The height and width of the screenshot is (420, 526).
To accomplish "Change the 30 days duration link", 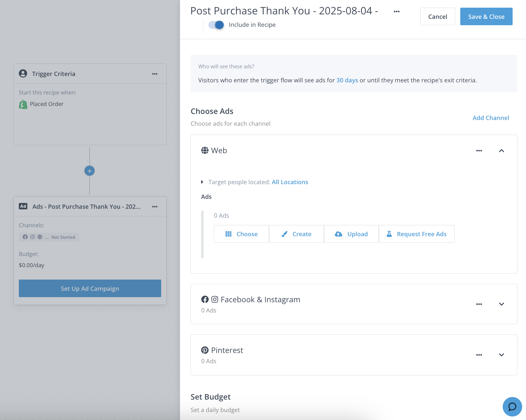I will [x=347, y=80].
